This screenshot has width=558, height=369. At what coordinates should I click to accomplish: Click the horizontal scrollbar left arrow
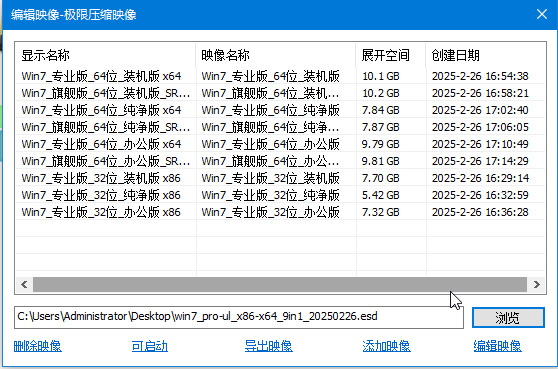click(24, 284)
